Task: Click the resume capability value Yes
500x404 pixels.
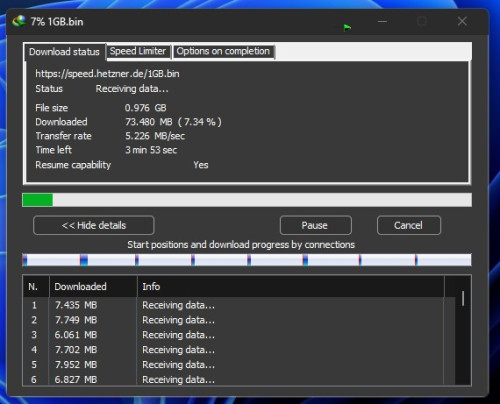Action: point(201,165)
